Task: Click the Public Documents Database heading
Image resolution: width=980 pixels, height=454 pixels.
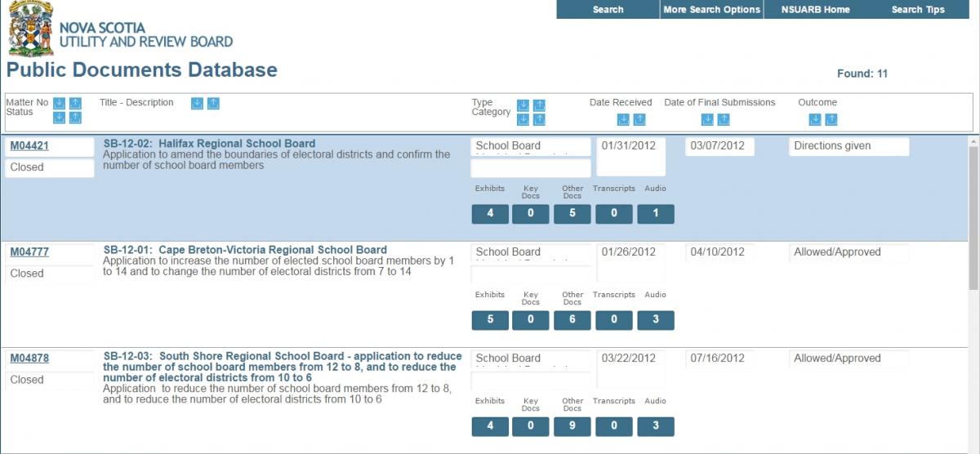Action: 142,69
